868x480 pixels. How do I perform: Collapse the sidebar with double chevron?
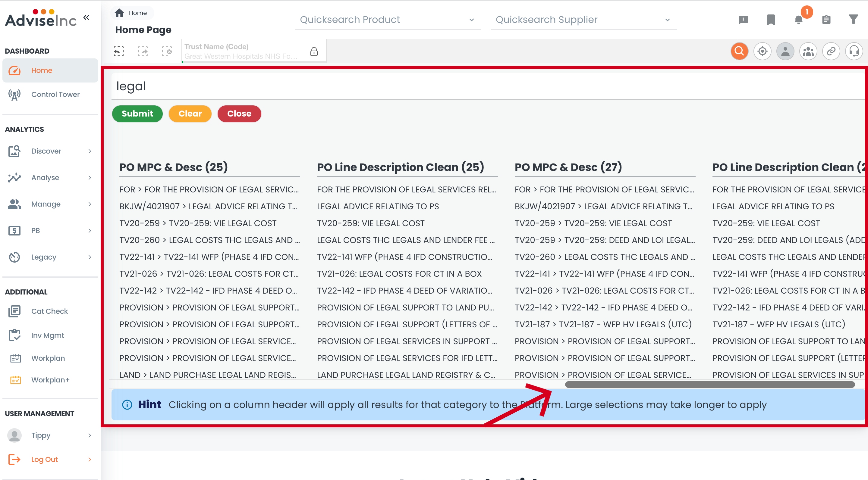pos(86,17)
